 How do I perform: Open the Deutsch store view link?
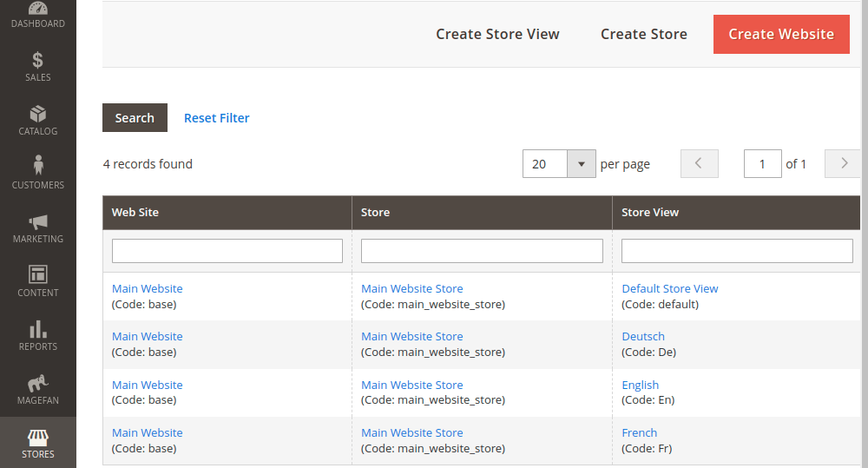tap(643, 336)
